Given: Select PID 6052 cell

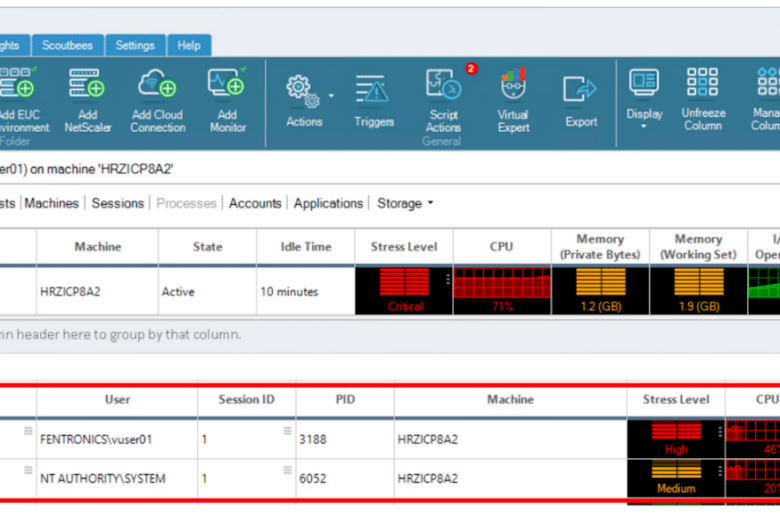Looking at the screenshot, I should click(x=345, y=479).
